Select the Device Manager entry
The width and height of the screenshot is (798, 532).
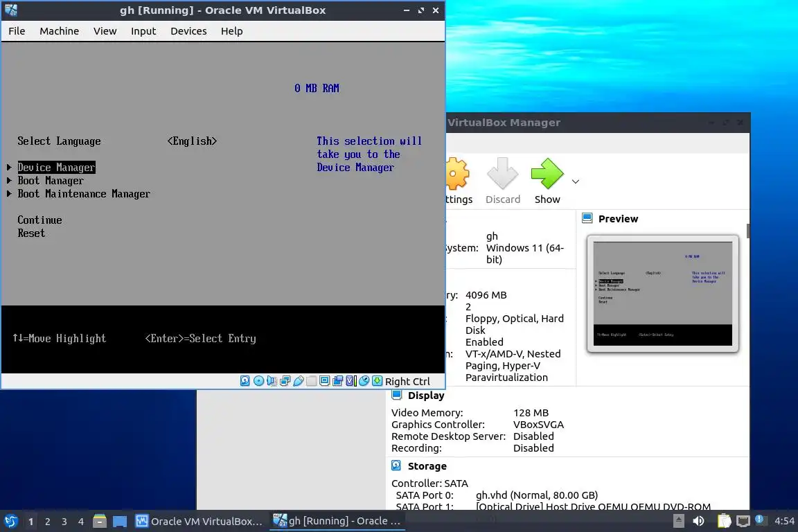(57, 168)
